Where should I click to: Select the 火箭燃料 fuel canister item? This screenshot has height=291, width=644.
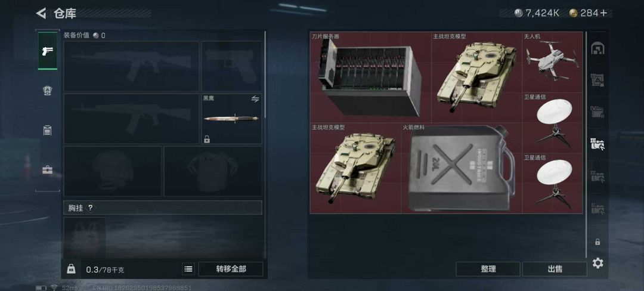(462, 168)
